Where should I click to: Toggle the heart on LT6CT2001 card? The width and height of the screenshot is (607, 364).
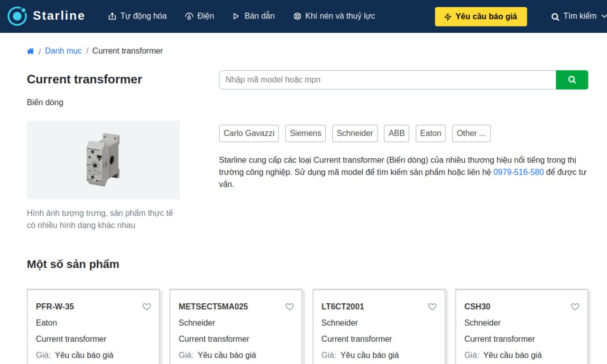pyautogui.click(x=432, y=307)
